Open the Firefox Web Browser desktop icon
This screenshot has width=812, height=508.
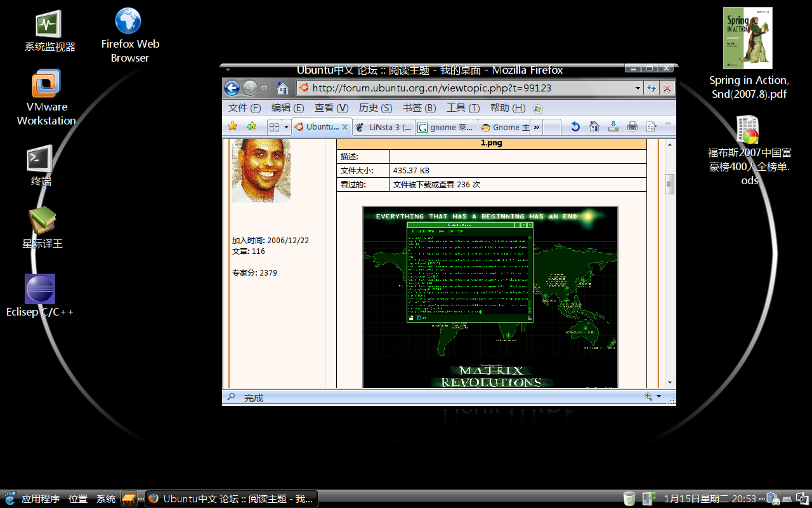(129, 36)
